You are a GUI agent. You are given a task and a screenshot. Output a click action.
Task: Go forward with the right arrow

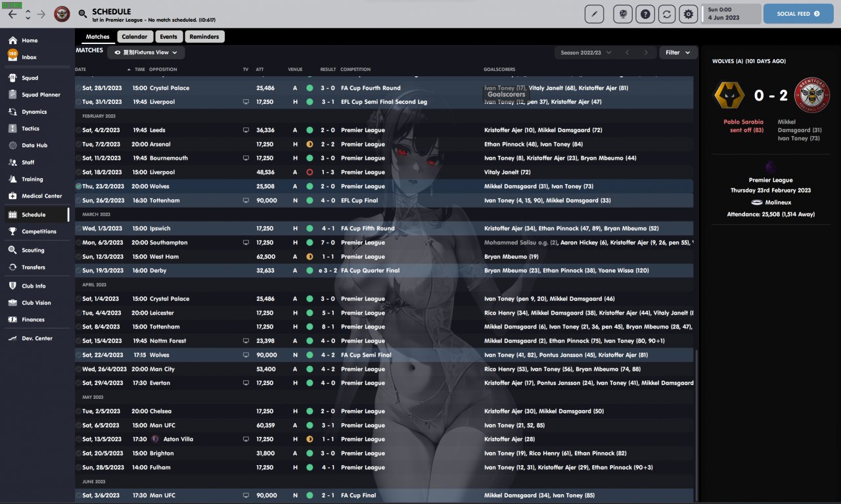41,14
